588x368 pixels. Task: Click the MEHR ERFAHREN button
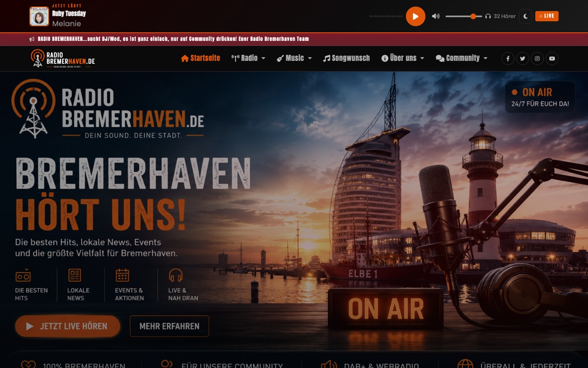point(170,326)
